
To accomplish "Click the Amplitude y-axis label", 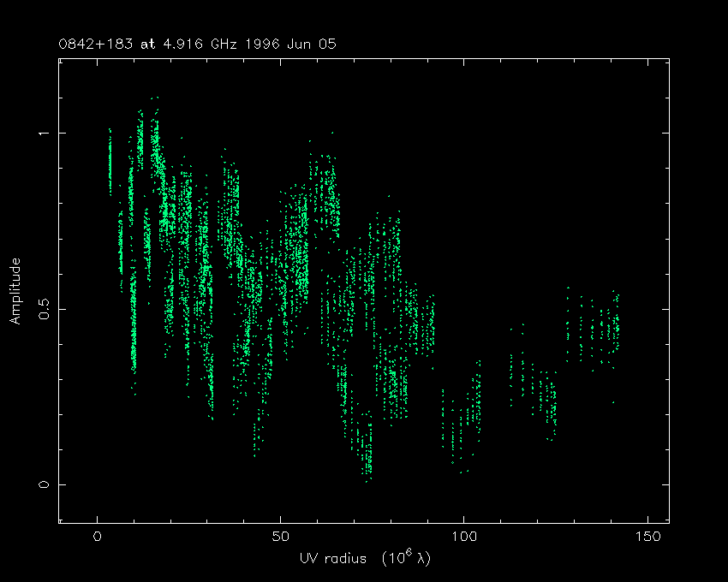I will point(15,291).
